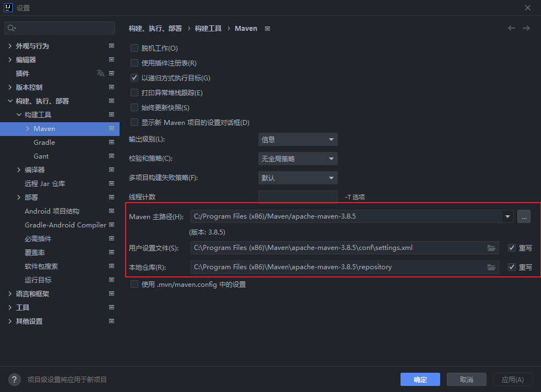Open Gradle-Android Compiler settings

[x=66, y=225]
